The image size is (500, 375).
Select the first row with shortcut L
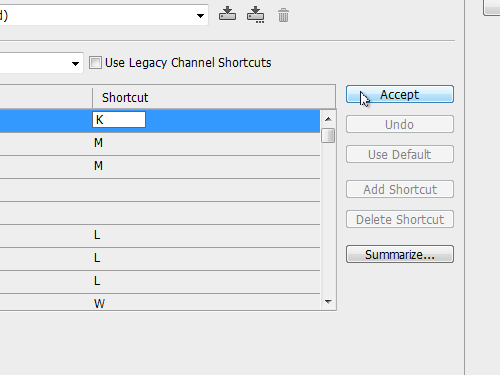[x=160, y=236]
